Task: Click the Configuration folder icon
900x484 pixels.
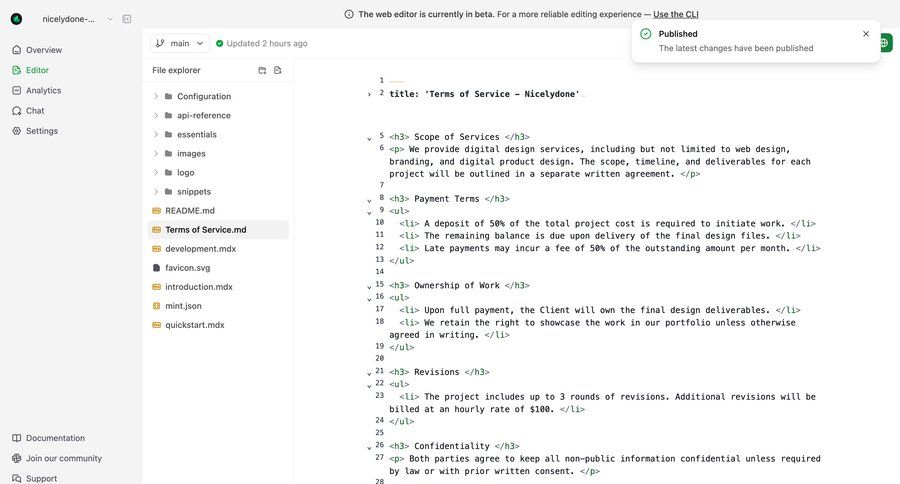Action: [168, 96]
